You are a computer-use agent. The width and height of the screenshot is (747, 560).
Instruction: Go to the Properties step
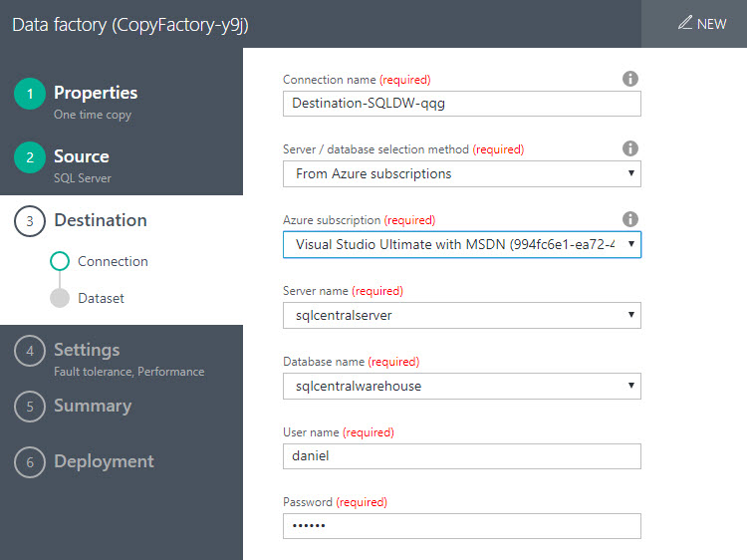pos(96,93)
